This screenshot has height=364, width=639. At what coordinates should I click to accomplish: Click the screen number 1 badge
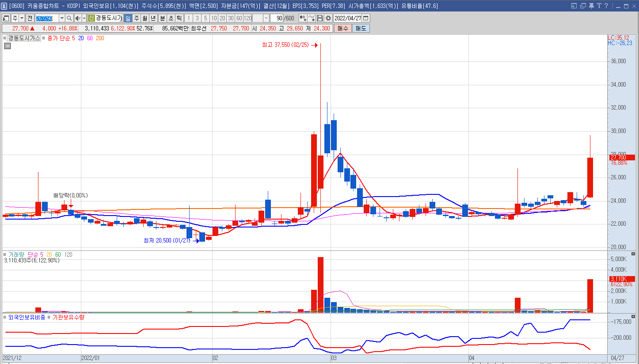coord(4,6)
